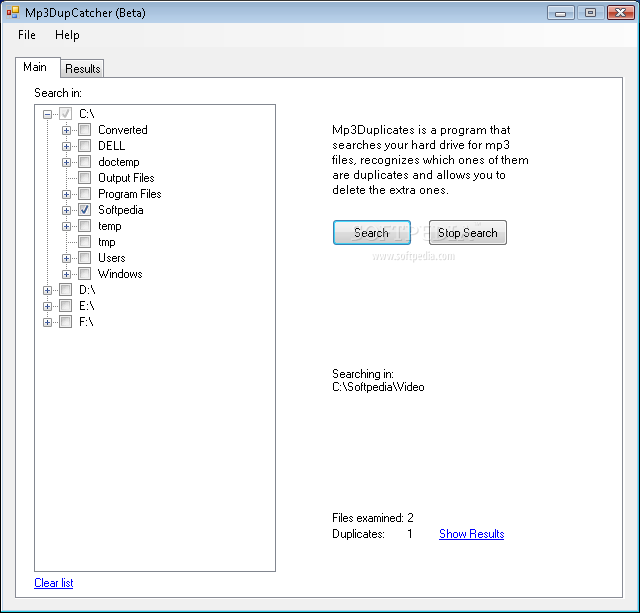
Task: Select the Program Files tree label
Action: [130, 194]
